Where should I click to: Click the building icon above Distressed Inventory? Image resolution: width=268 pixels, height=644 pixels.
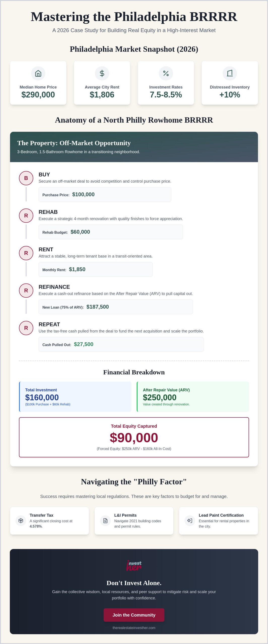pos(230,73)
